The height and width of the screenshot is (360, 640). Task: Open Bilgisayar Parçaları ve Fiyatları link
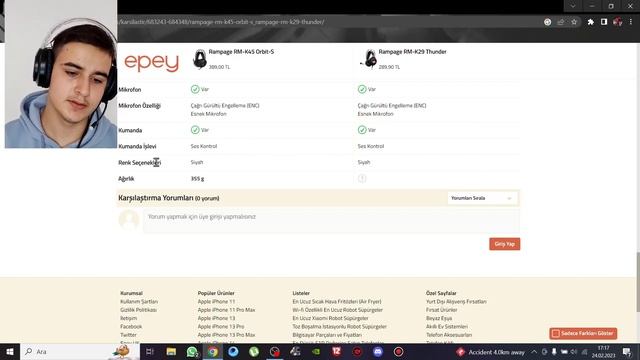pos(327,335)
